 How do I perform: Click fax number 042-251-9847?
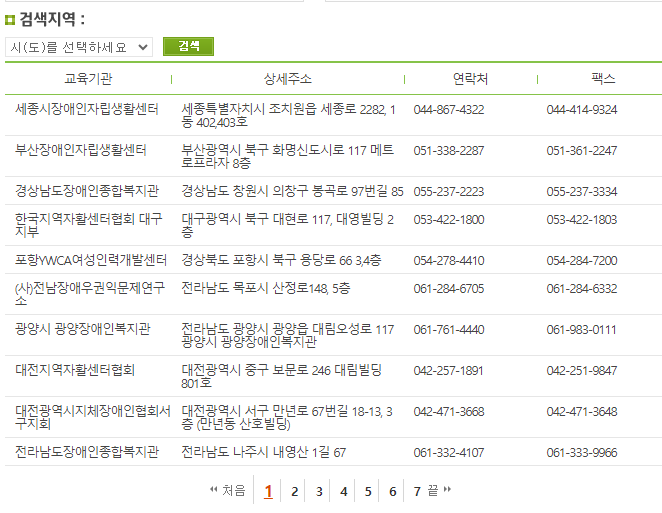582,371
